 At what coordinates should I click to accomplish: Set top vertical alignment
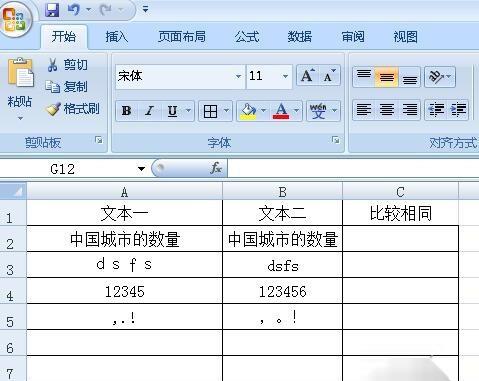click(364, 77)
